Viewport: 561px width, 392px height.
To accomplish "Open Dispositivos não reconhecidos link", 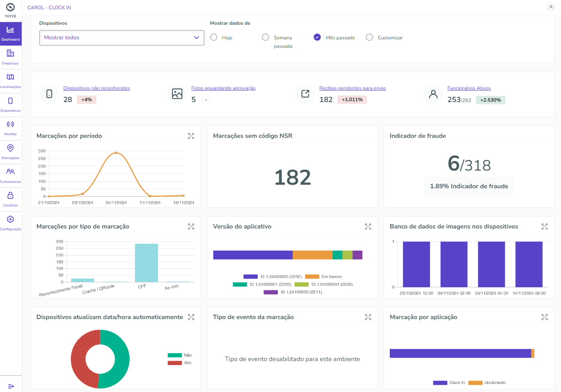I will click(96, 88).
